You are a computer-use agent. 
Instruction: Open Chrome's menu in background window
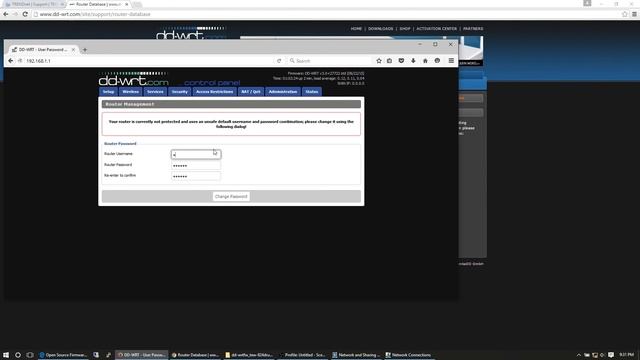point(634,14)
